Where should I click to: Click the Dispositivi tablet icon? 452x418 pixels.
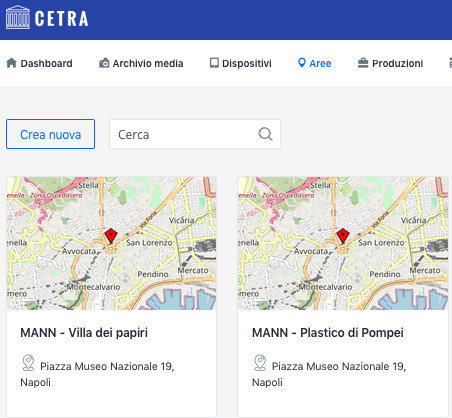pyautogui.click(x=214, y=63)
